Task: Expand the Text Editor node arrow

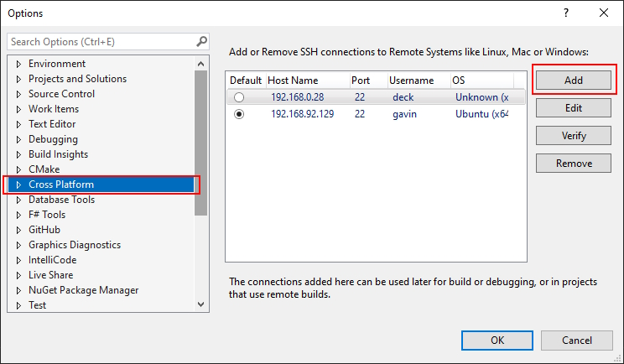Action: pyautogui.click(x=18, y=124)
